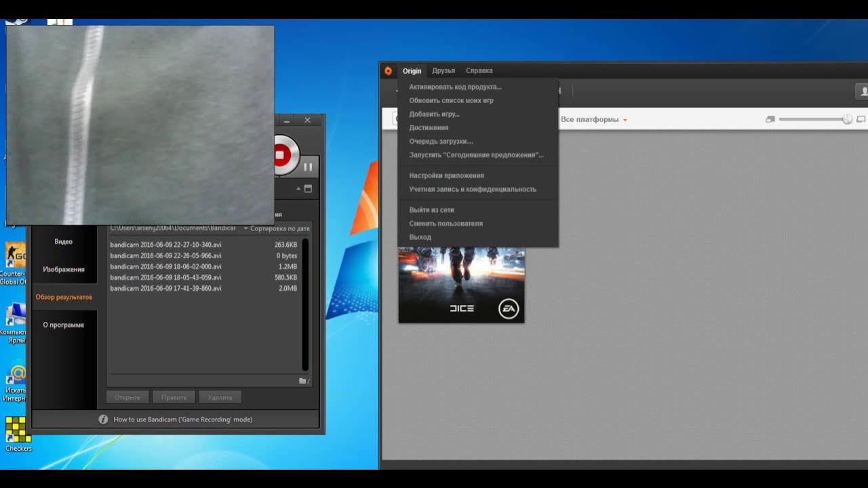
Task: Open the Battlefield game tile
Action: click(x=461, y=285)
